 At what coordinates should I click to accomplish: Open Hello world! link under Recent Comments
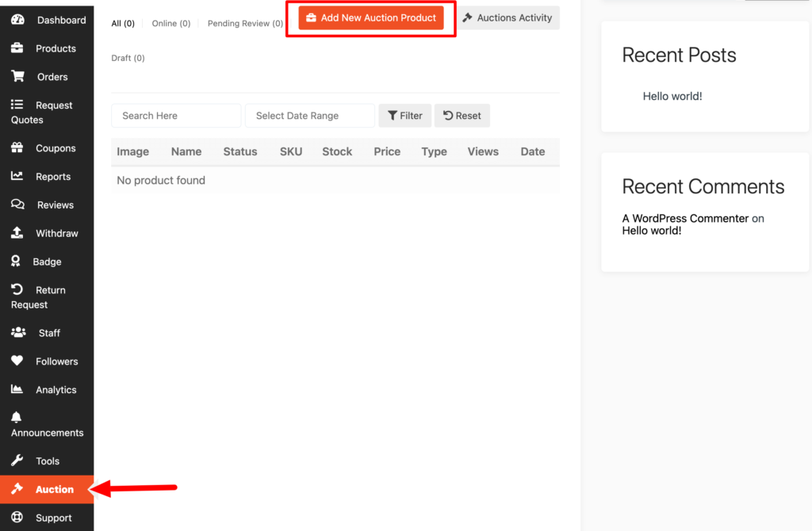(x=652, y=231)
